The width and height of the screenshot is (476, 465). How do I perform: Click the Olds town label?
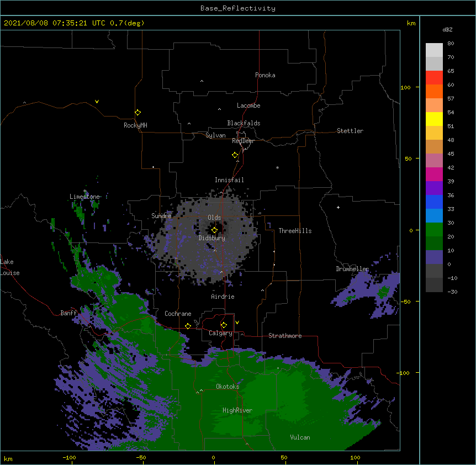[x=214, y=218]
